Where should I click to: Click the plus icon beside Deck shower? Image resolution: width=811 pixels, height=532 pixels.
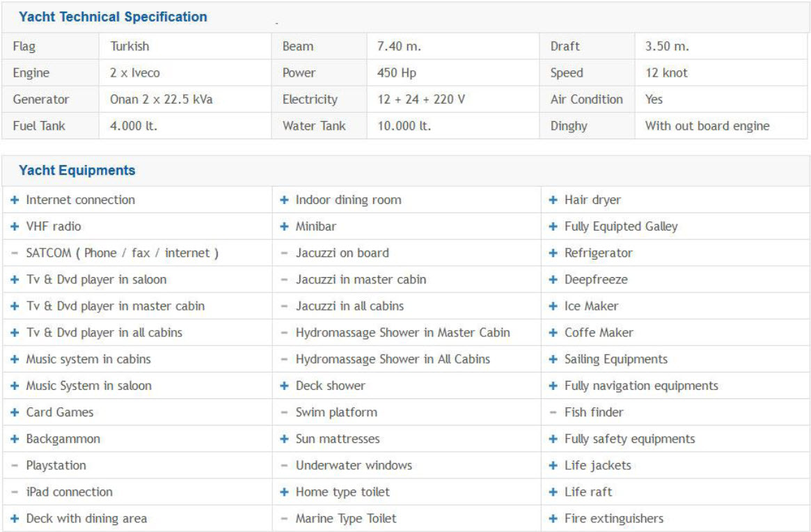point(284,386)
